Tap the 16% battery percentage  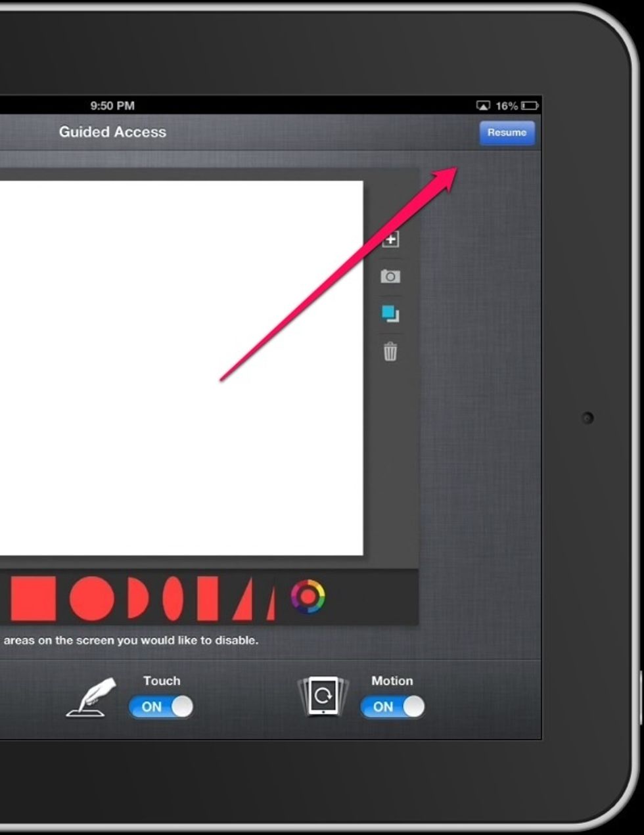507,106
